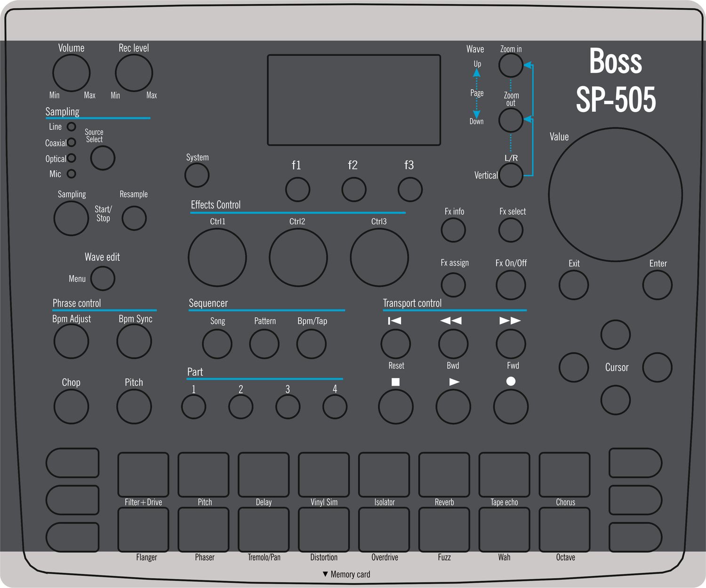Tap the Bpm/Tap button
Image resolution: width=706 pixels, height=588 pixels.
312,344
